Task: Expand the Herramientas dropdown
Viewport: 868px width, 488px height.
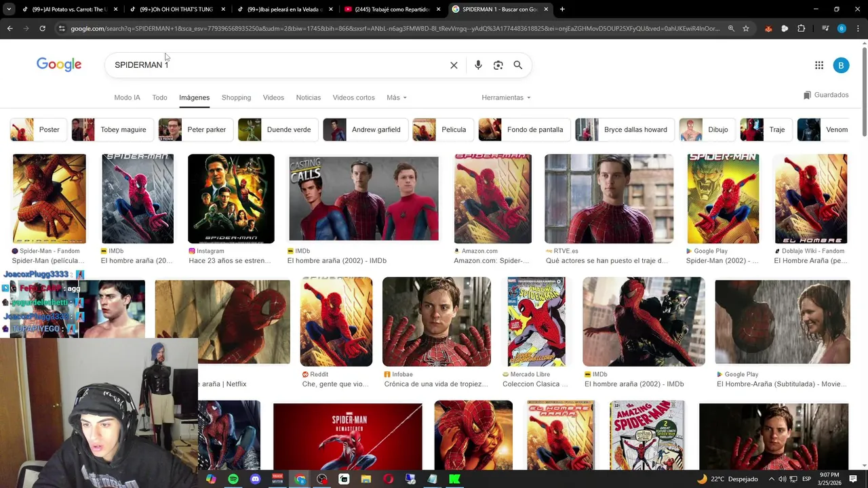Action: coord(506,98)
